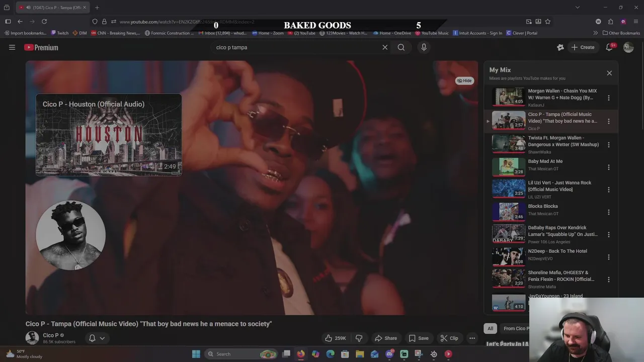This screenshot has width=644, height=362.
Task: Save video to a playlist
Action: (x=419, y=338)
